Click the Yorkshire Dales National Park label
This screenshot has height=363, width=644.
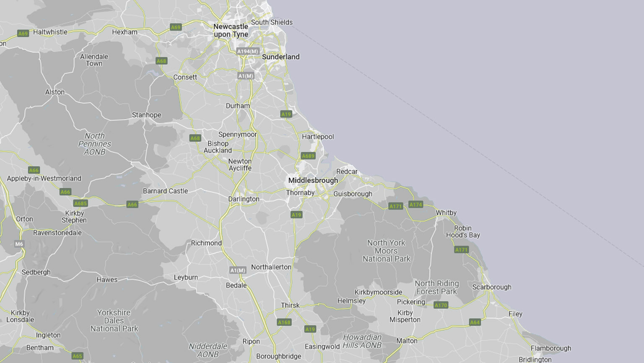pos(114,321)
